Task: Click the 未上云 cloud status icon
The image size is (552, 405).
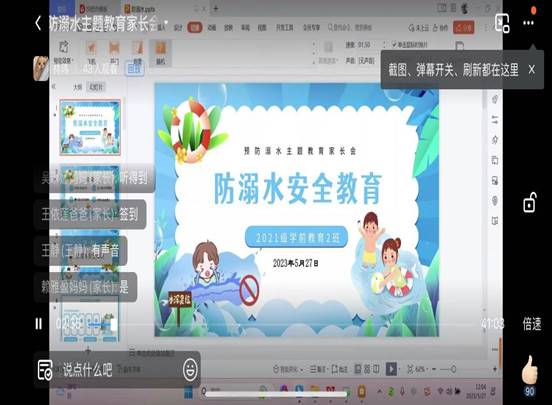Action: tap(419, 27)
